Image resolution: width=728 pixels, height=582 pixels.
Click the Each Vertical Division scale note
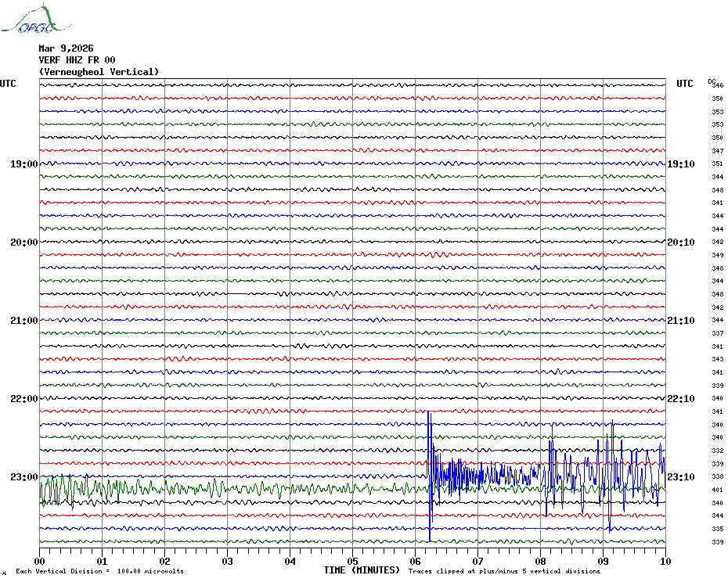pos(99,571)
